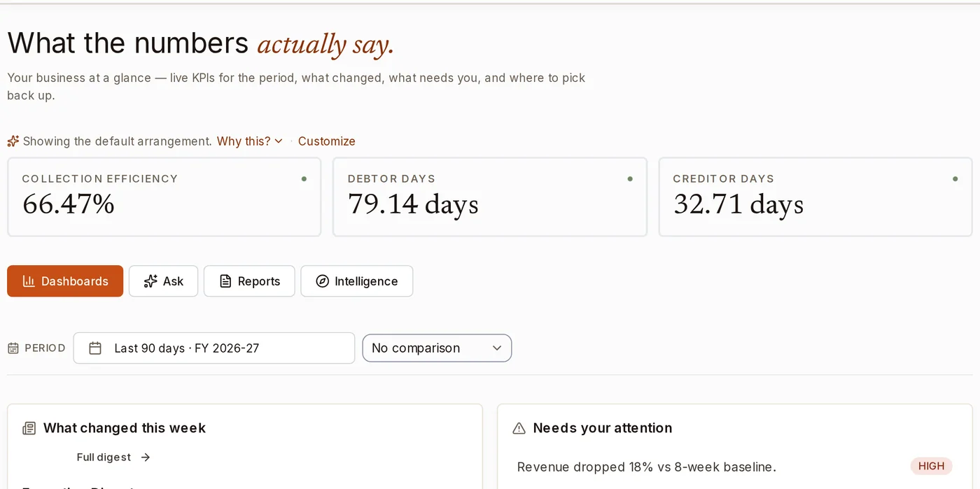
Task: Go to the Intelligence tab
Action: [x=356, y=281]
